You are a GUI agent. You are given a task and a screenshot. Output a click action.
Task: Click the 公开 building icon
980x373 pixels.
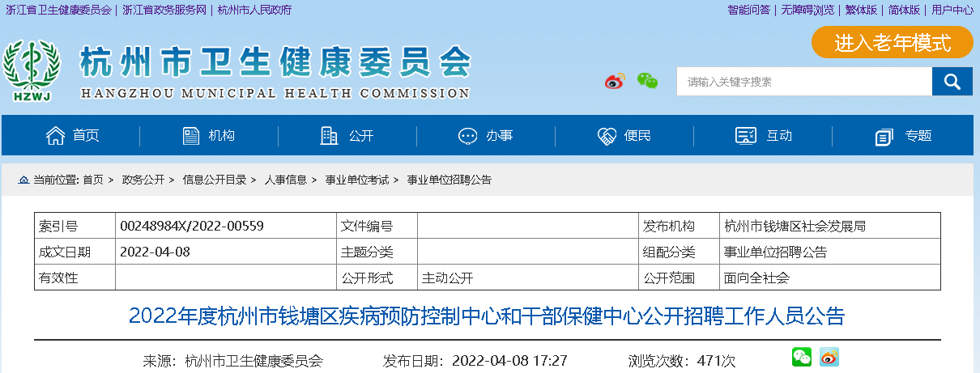(x=330, y=135)
